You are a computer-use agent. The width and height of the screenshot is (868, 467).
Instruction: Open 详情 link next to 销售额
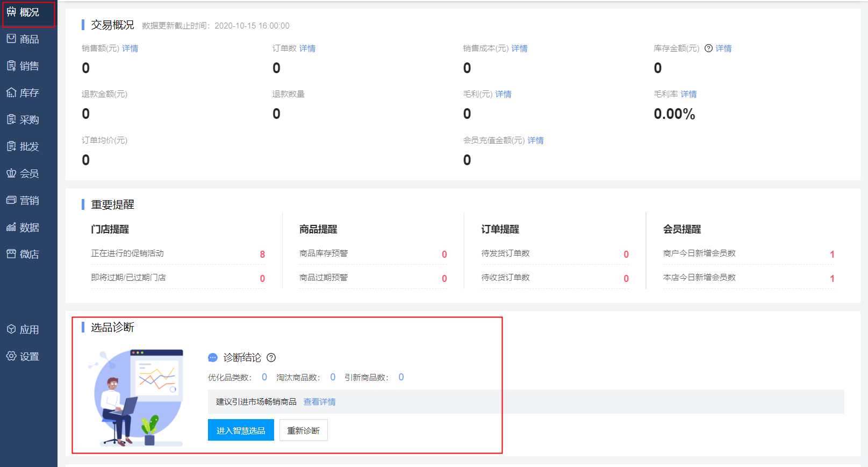130,48
